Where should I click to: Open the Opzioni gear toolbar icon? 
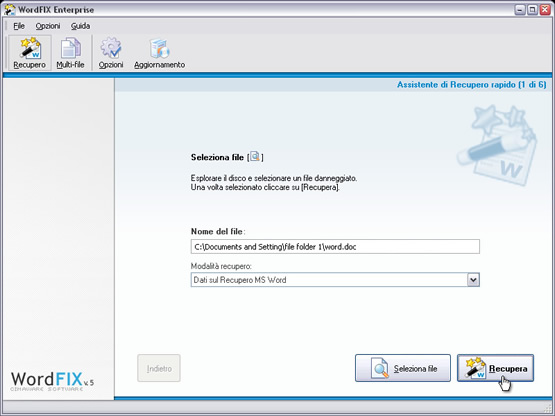tap(111, 53)
